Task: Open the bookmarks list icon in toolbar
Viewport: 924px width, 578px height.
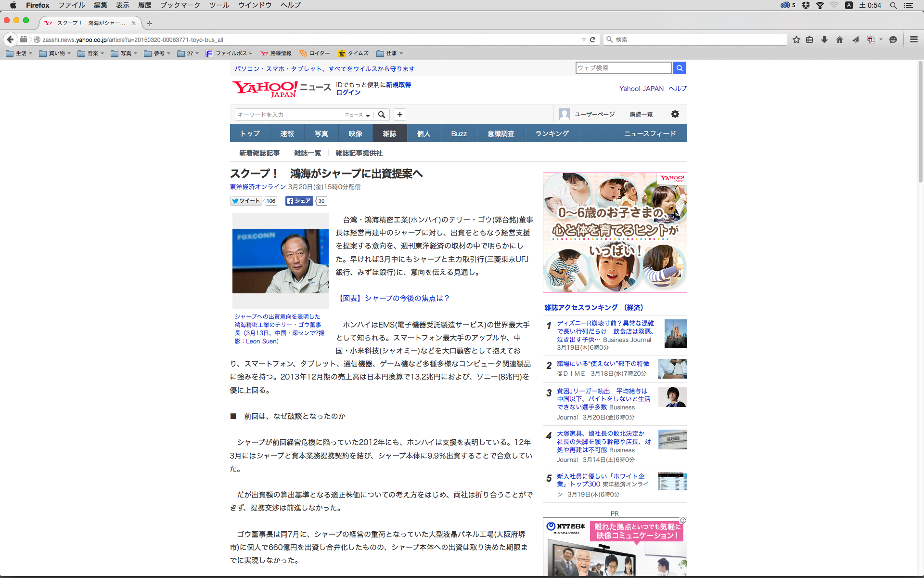Action: tap(809, 39)
